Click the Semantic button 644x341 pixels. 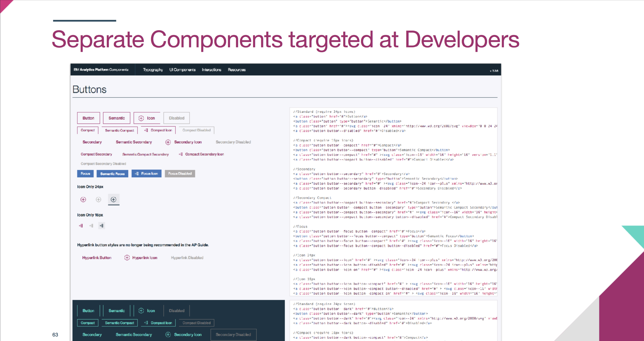coord(117,118)
